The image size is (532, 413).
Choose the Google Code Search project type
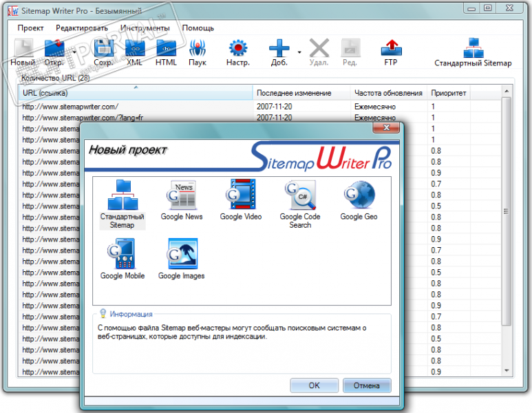[x=300, y=204]
